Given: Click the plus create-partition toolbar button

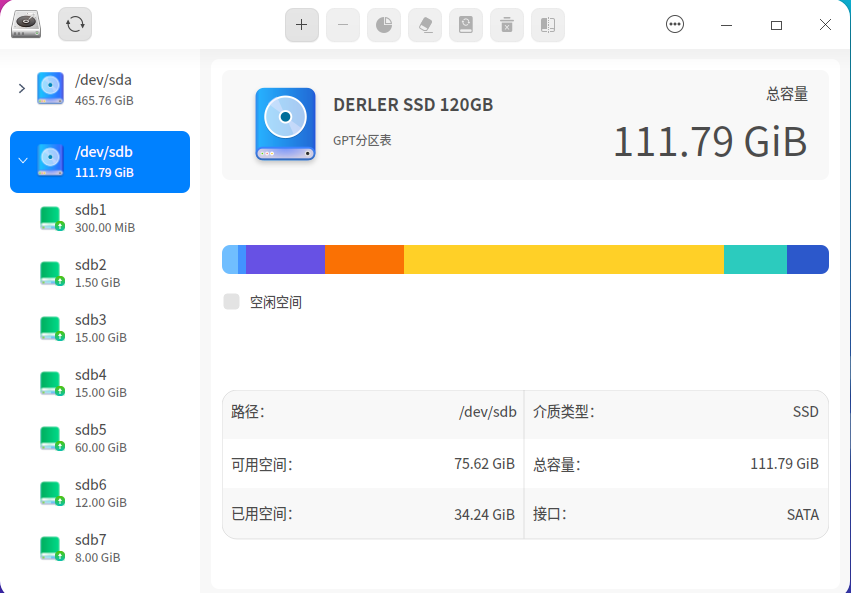Looking at the screenshot, I should [302, 25].
